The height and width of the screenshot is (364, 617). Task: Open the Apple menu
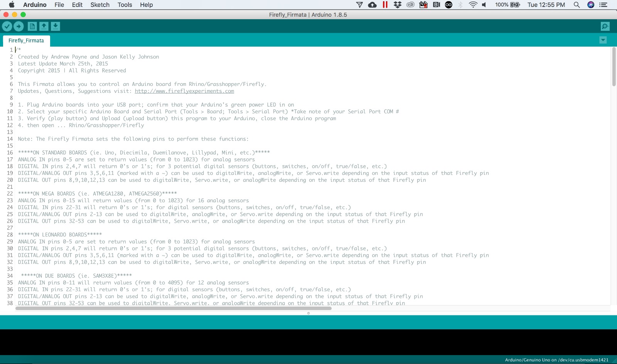point(12,5)
